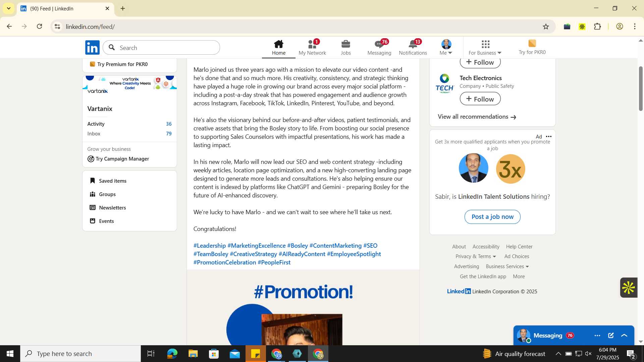This screenshot has width=644, height=362.
Task: Open Messaging in the top navigation
Action: point(379,48)
